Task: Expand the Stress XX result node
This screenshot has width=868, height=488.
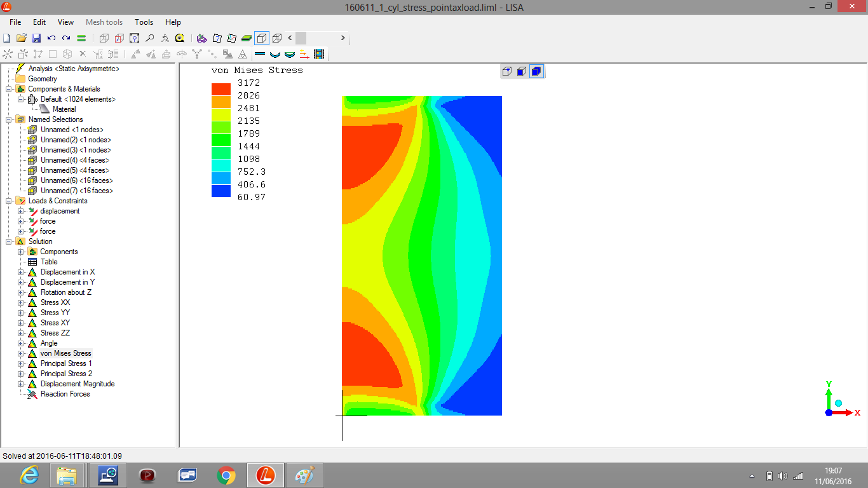Action: click(x=21, y=302)
